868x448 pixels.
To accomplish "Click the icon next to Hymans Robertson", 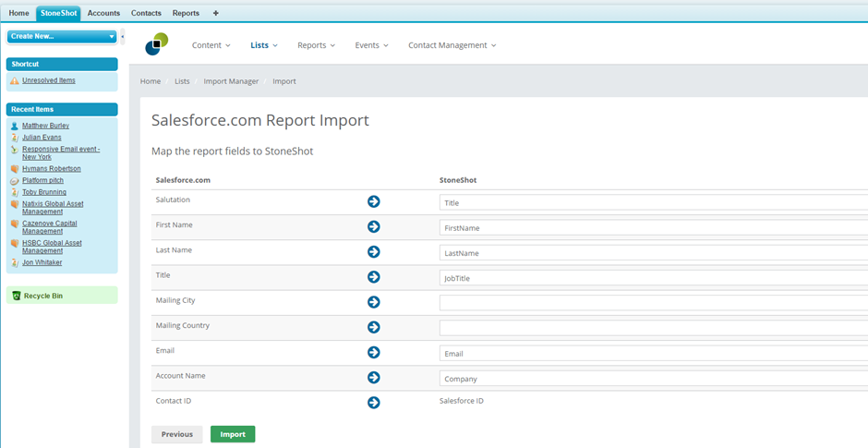I will coord(15,169).
